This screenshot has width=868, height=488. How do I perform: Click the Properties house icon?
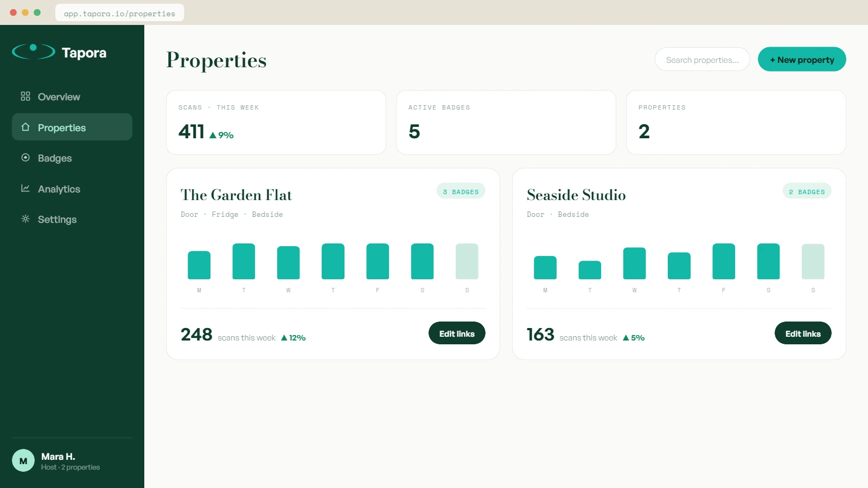coord(25,127)
